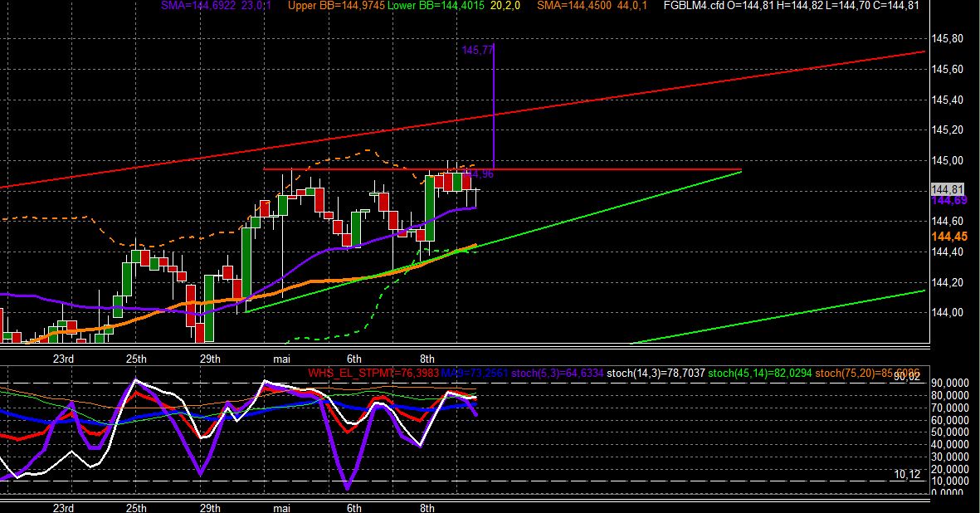The width and height of the screenshot is (980, 513).
Task: Select the FGBLM4.cfd instrument title
Action: coord(694,6)
